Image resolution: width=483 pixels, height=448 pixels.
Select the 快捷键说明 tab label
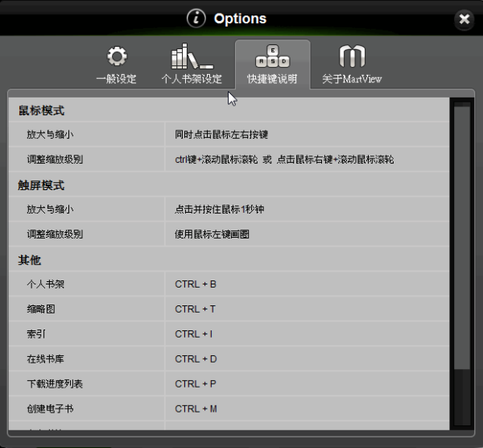[272, 79]
